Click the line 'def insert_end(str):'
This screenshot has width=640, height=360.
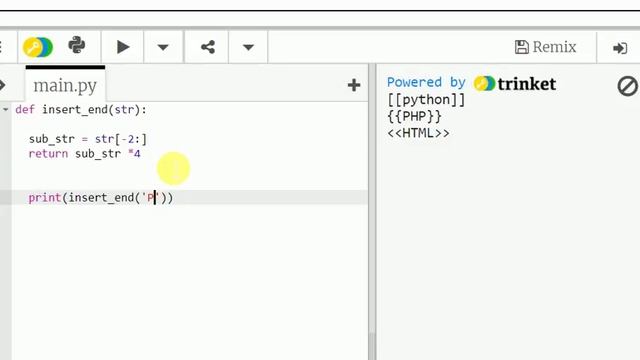[x=81, y=109]
